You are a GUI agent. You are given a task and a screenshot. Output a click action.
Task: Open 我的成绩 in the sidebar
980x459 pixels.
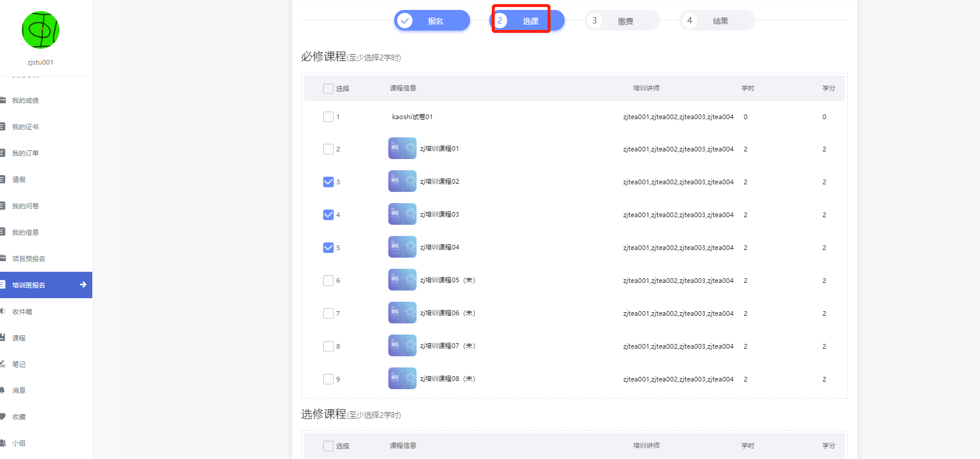25,100
